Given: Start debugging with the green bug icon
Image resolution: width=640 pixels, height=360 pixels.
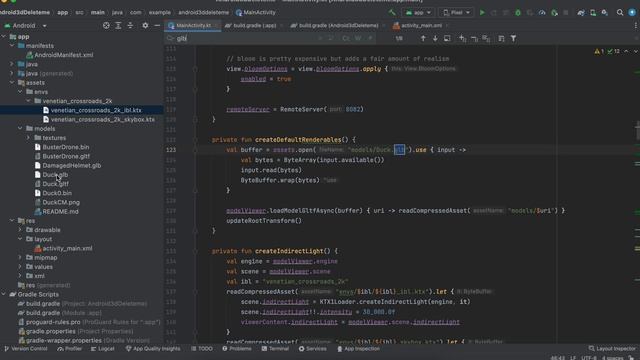Looking at the screenshot, I should 518,13.
